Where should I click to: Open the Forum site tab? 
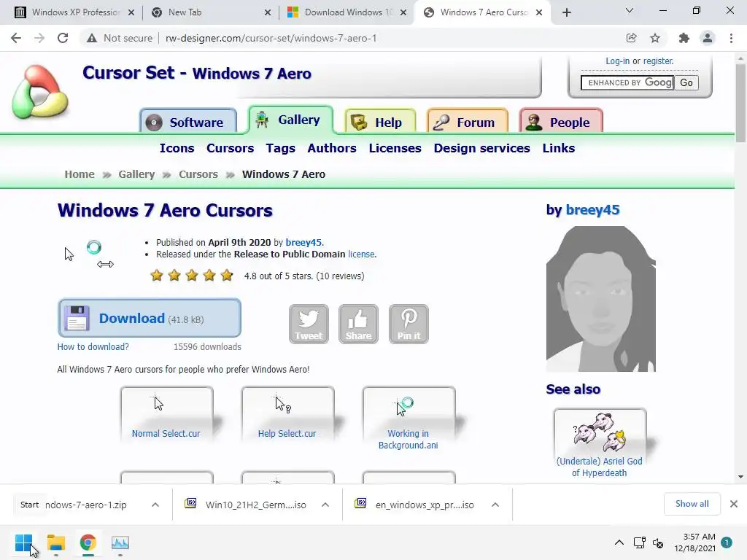pyautogui.click(x=468, y=122)
